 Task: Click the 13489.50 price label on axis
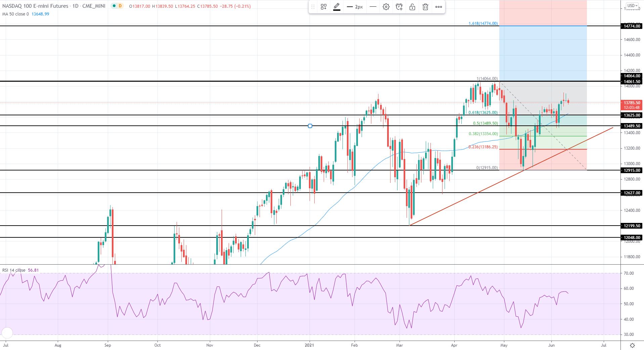(x=632, y=126)
